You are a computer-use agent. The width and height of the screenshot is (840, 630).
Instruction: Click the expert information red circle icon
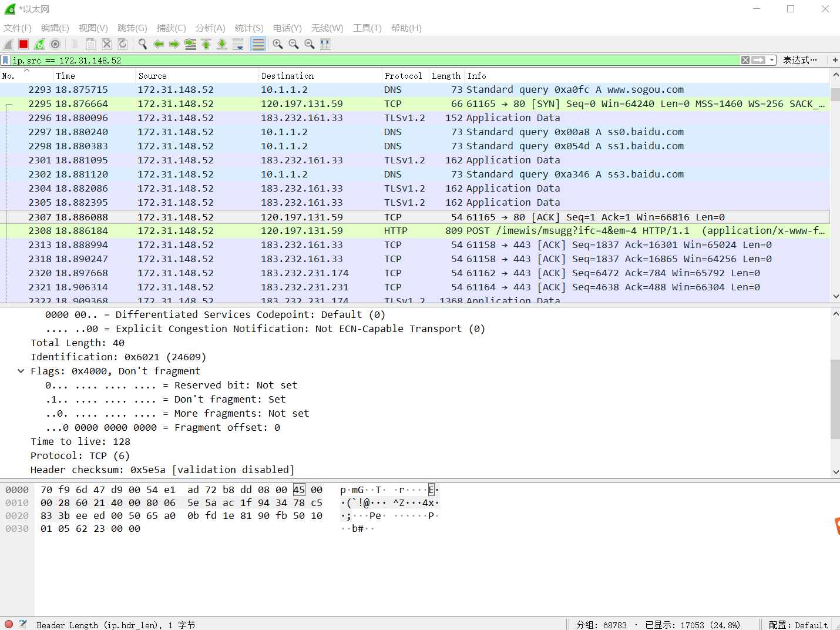click(x=9, y=624)
